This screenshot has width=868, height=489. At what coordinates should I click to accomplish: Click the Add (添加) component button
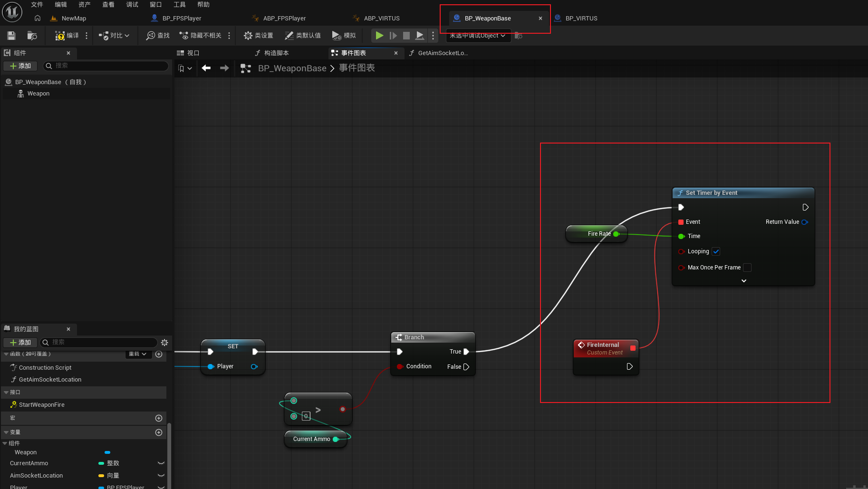(x=20, y=66)
